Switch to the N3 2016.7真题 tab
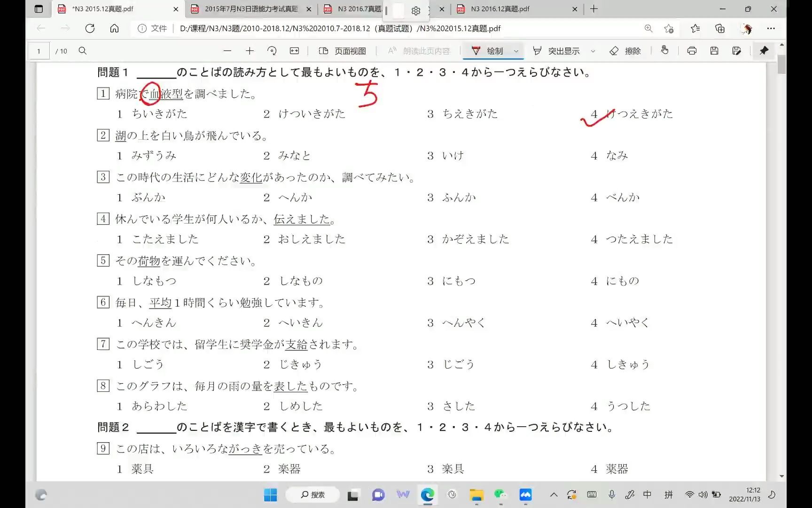 (x=359, y=9)
